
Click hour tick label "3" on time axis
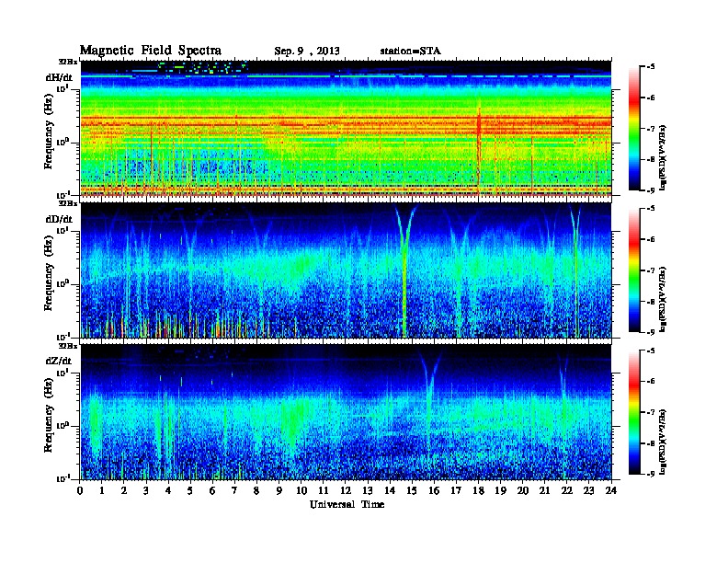146,490
